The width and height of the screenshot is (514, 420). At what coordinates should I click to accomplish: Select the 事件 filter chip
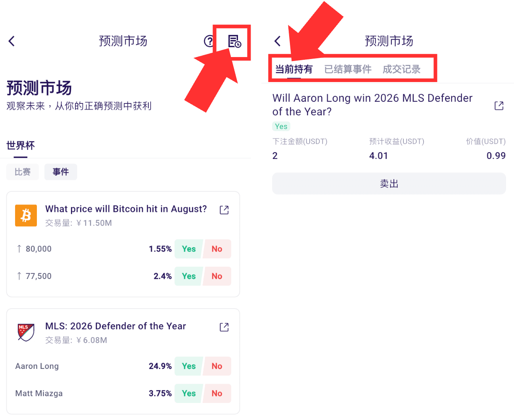[x=61, y=172]
